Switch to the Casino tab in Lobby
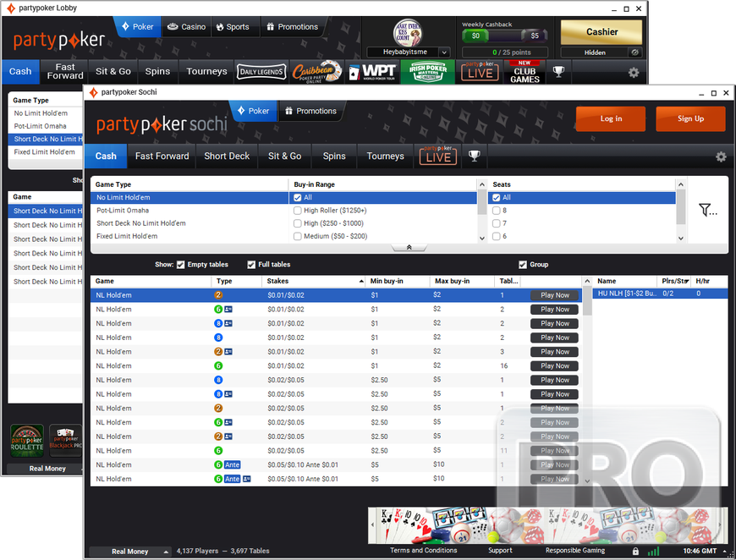The image size is (736, 560). [187, 27]
